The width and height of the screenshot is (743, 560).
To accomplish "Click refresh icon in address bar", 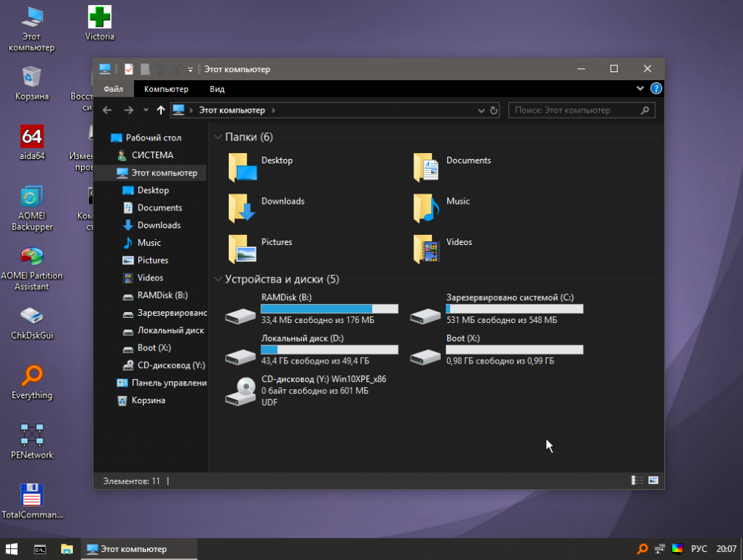I will point(494,110).
